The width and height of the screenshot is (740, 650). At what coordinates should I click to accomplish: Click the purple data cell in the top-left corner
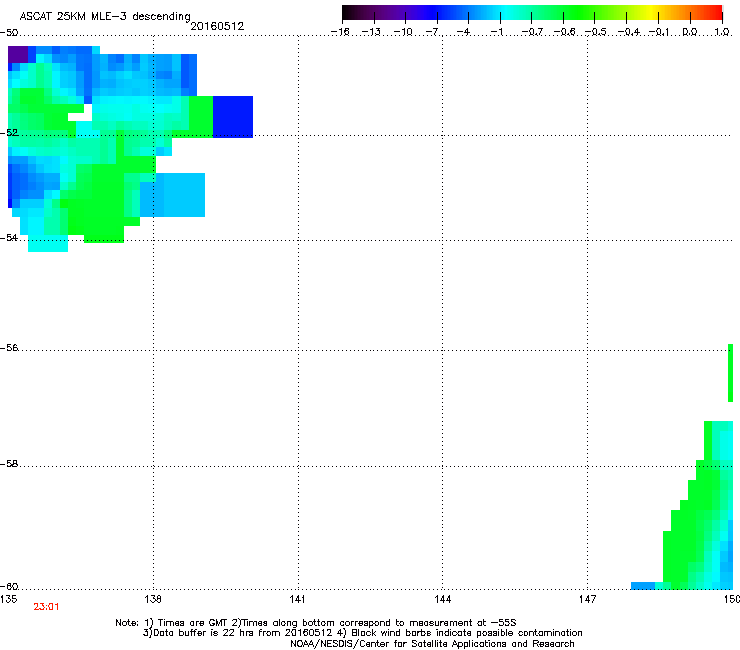(x=18, y=54)
